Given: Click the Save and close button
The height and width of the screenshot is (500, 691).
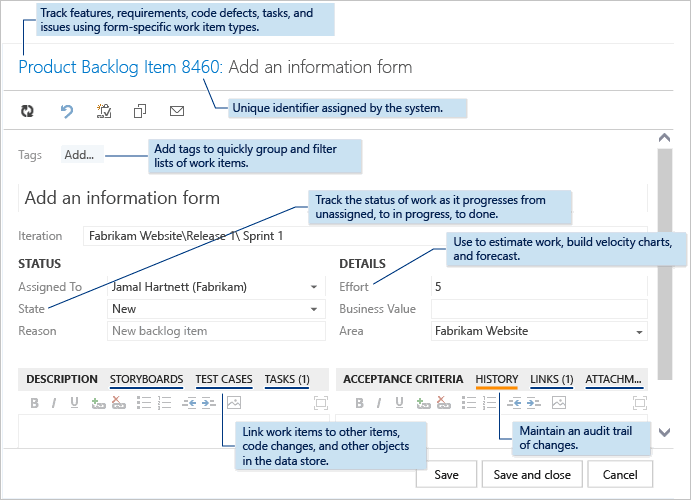Looking at the screenshot, I should (532, 475).
